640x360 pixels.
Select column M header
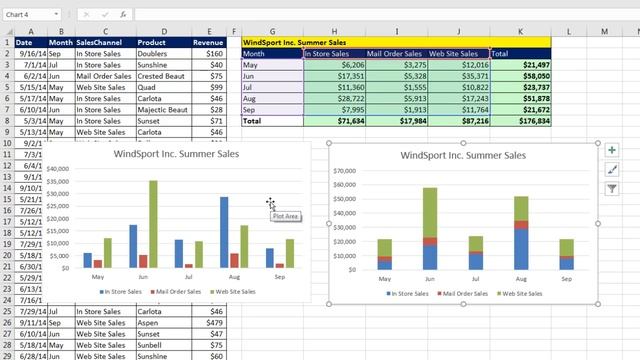604,31
